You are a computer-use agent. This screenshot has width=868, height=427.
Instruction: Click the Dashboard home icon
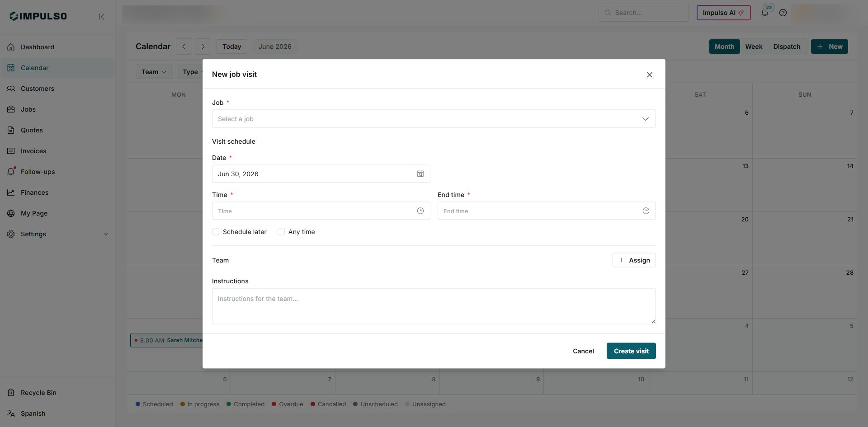click(x=11, y=47)
